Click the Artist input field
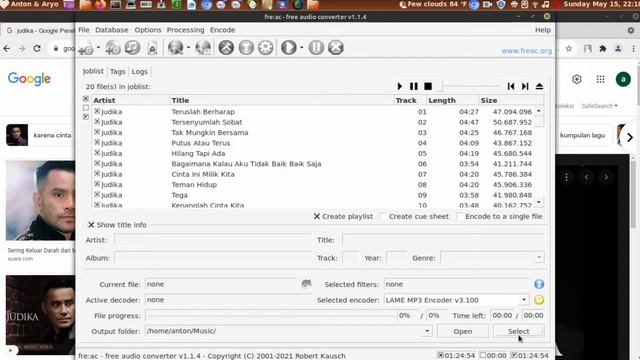640x360 pixels. (213, 240)
